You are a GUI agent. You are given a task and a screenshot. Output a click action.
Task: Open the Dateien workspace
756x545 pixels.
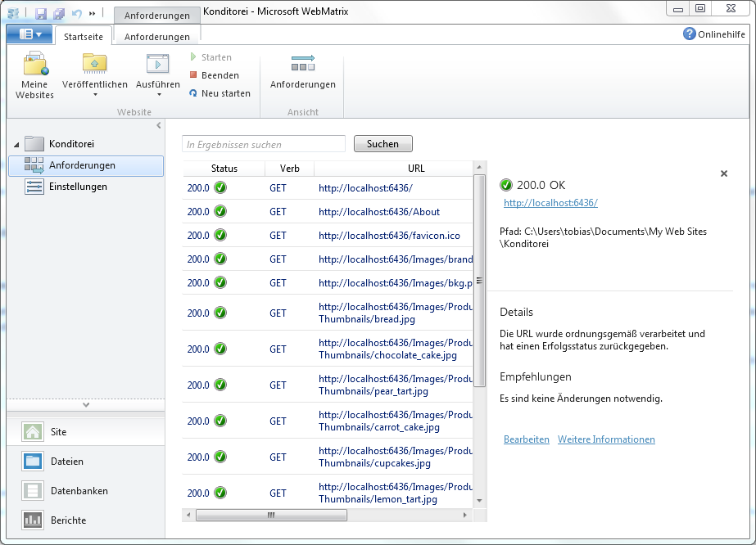pyautogui.click(x=86, y=462)
